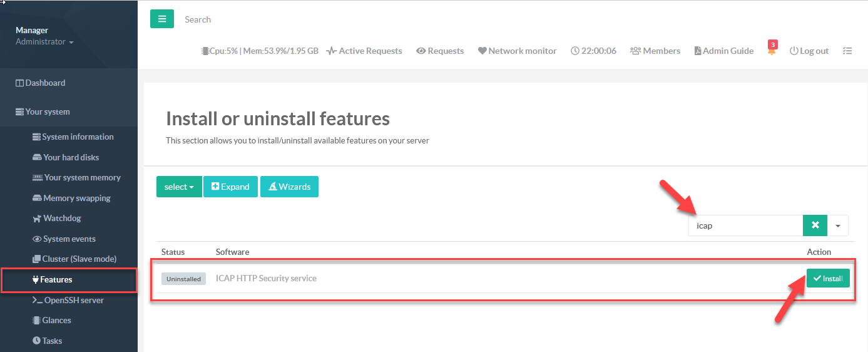Click the task list icon beside Log out
Image resolution: width=868 pixels, height=352 pixels.
pos(847,51)
